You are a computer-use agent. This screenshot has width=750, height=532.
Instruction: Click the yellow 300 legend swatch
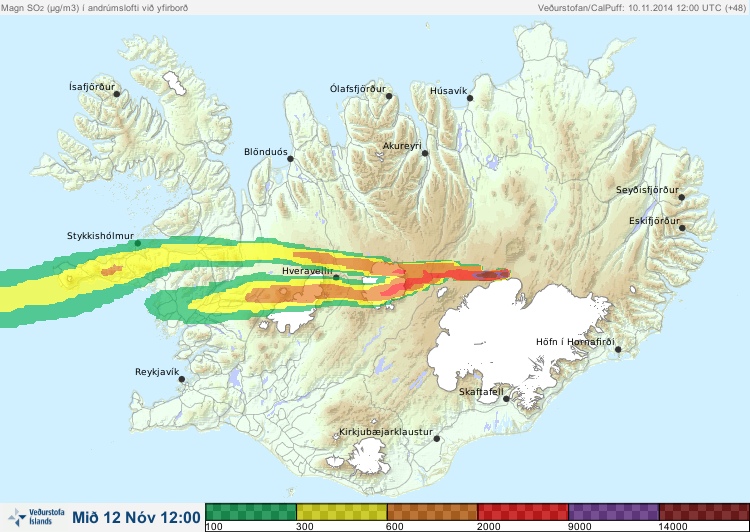342,512
